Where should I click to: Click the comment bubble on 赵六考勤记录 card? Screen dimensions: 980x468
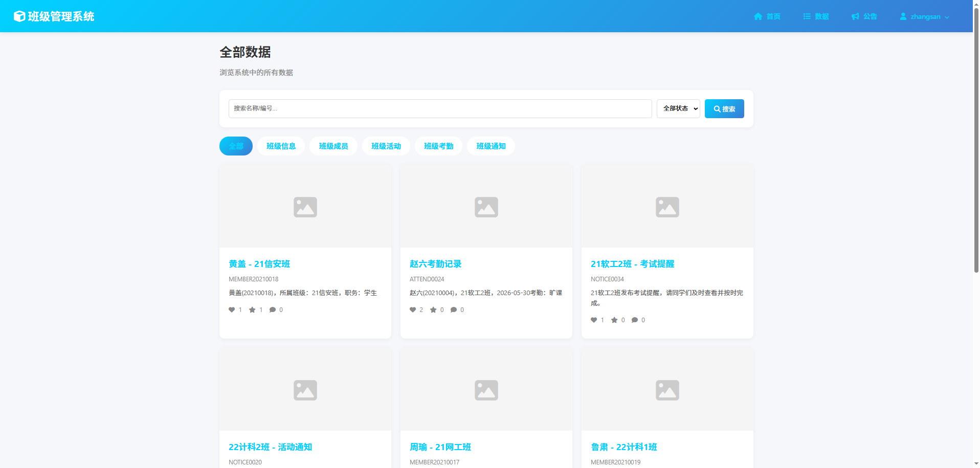coord(454,310)
